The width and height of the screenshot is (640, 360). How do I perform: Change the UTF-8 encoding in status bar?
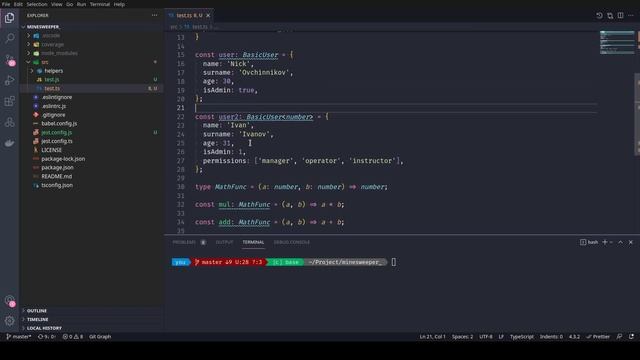pyautogui.click(x=486, y=337)
